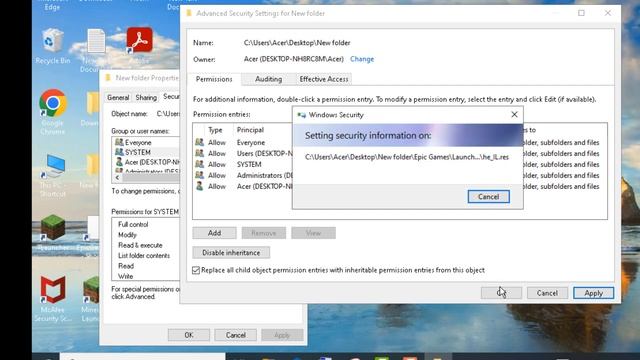Viewport: 640px width, 360px height.
Task: Click the user group icon beside Everyone entry
Action: coord(199,142)
